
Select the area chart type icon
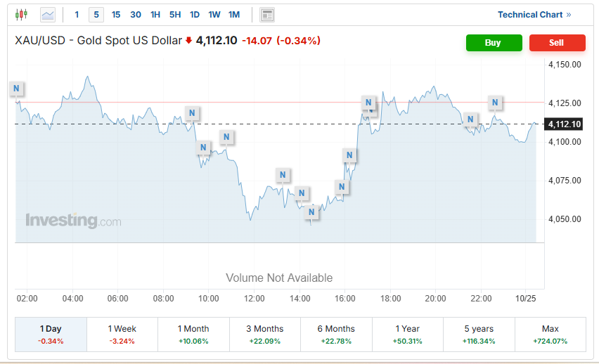[48, 14]
